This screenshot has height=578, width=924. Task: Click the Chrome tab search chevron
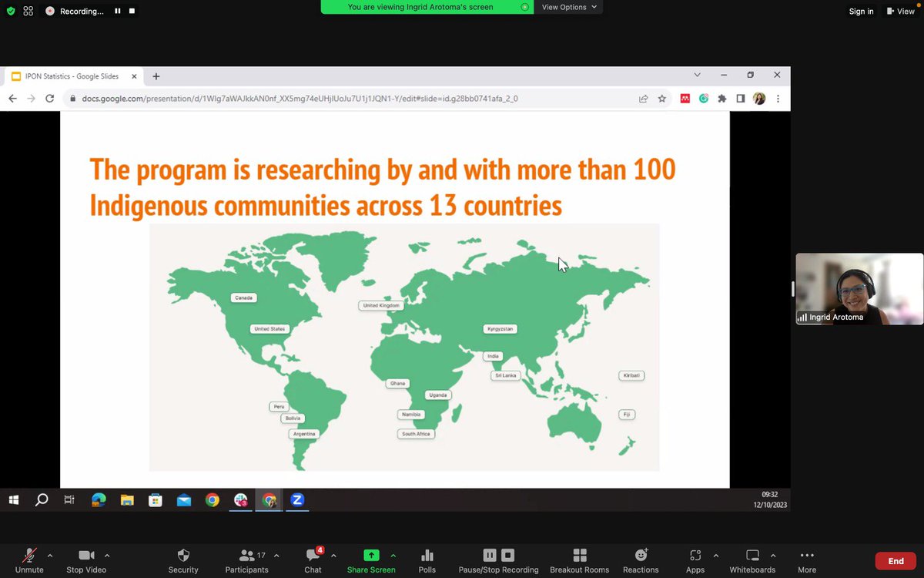point(698,76)
